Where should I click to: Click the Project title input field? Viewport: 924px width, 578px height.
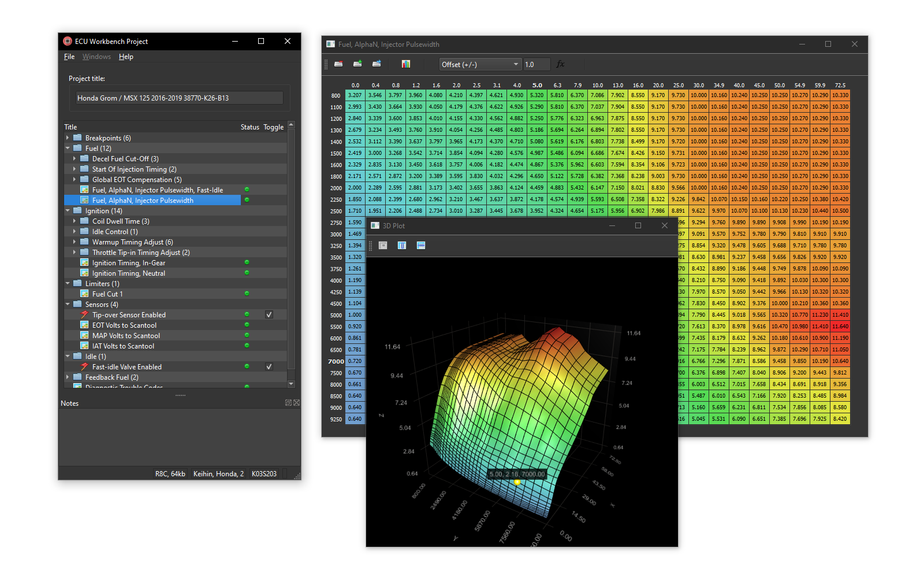(179, 98)
